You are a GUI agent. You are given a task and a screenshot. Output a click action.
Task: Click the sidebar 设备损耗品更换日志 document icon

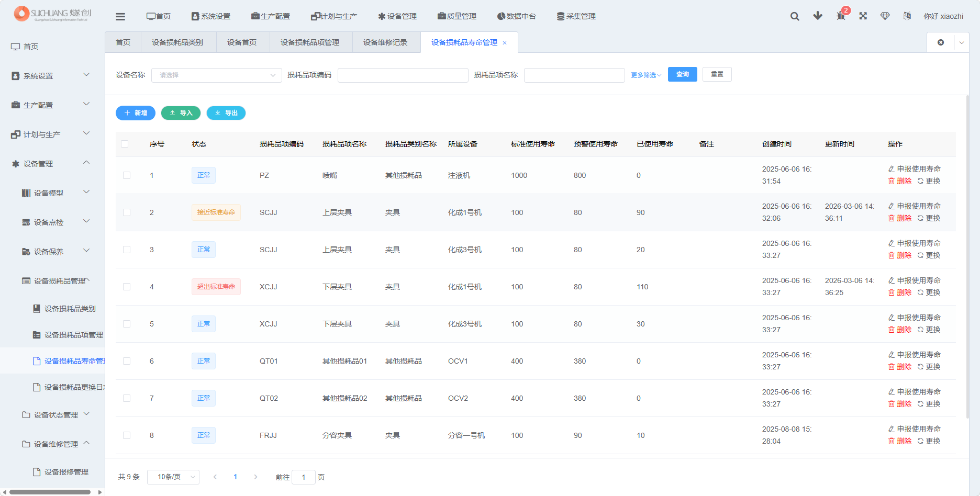pos(37,387)
